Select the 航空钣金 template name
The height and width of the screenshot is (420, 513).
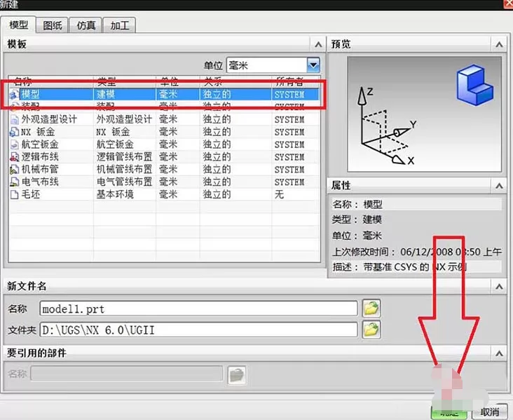tap(40, 144)
